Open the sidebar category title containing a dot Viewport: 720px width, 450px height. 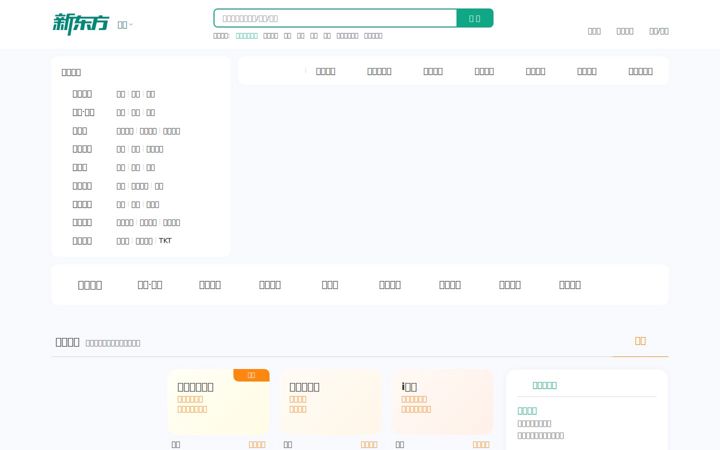83,112
